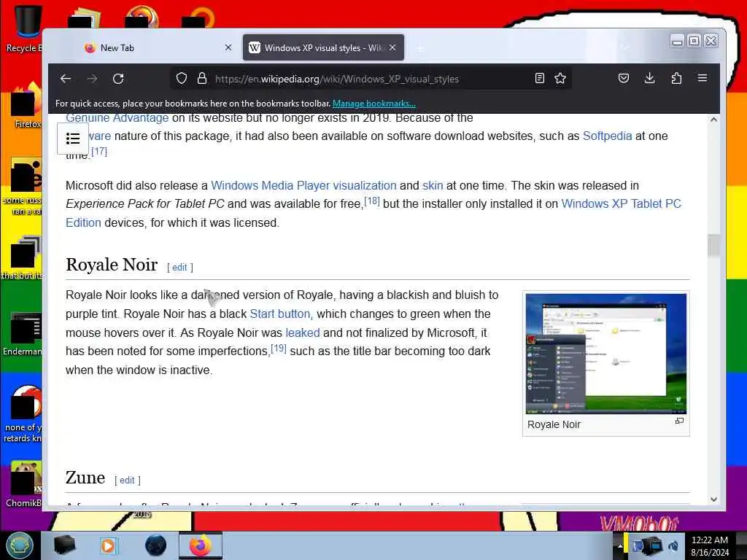Edit the Zune section
747x560 pixels.
coord(127,481)
